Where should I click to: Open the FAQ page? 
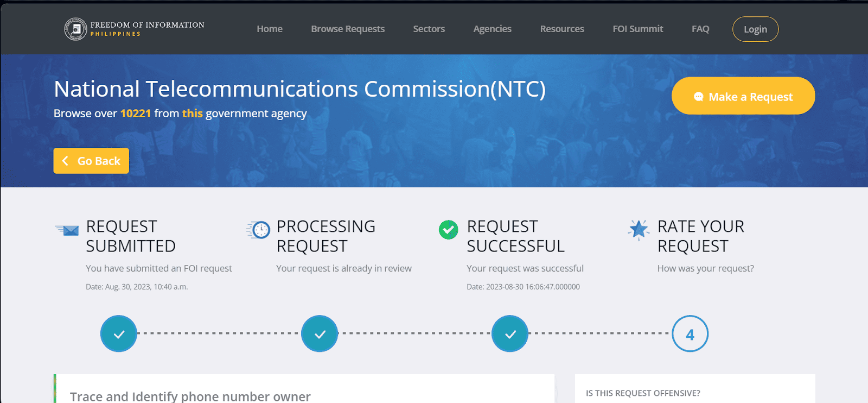700,29
